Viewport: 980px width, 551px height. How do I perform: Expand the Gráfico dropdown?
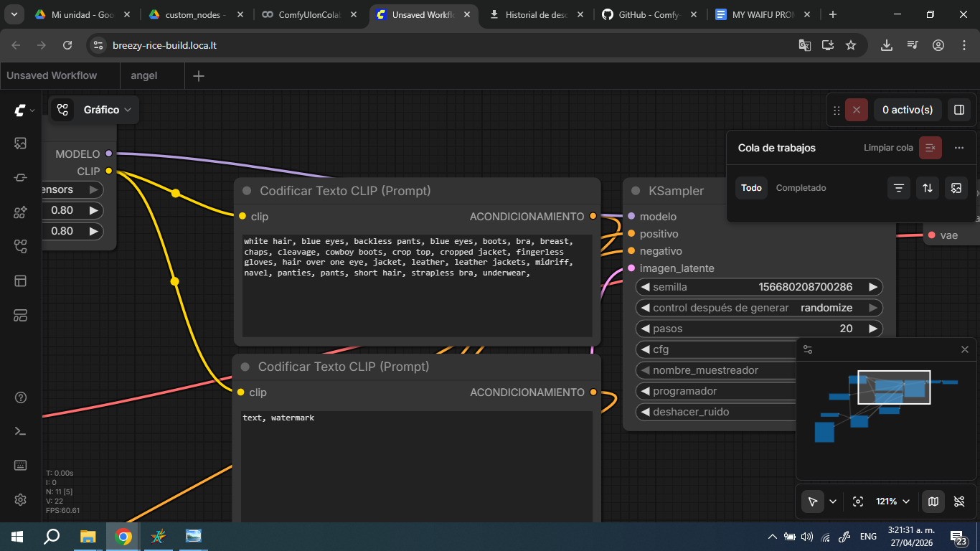108,110
